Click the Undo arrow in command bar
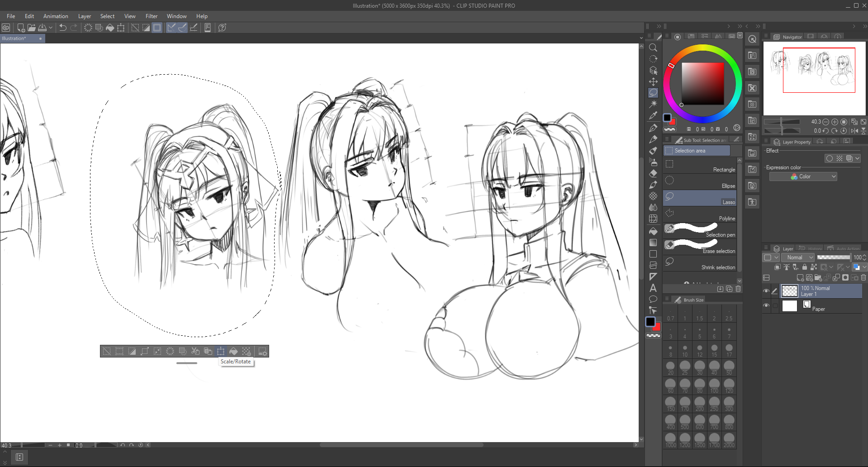Viewport: 868px width, 467px height. [x=63, y=28]
